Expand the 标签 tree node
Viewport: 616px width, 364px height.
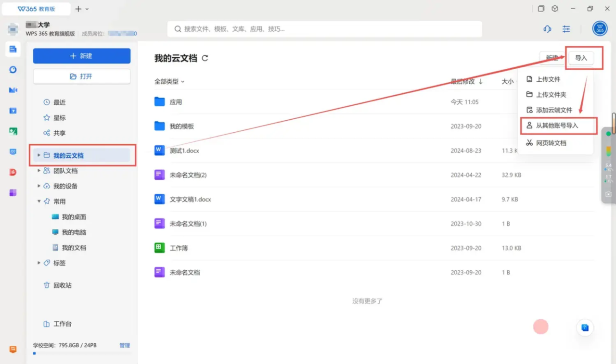tap(39, 263)
